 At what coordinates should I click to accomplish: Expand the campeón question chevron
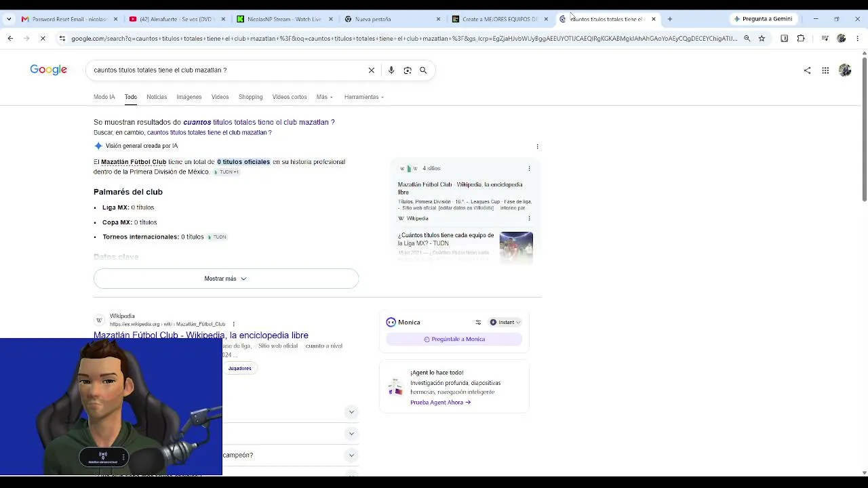[x=351, y=455]
